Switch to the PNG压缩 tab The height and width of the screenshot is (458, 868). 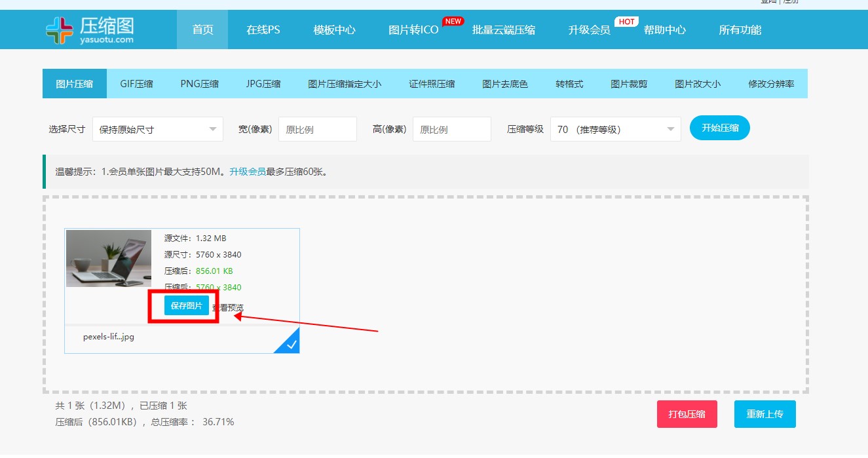click(199, 84)
